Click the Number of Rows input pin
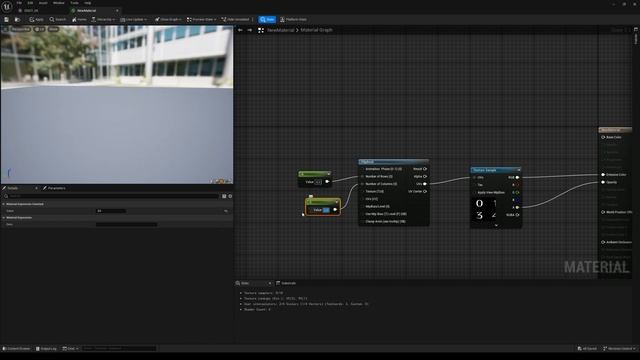640x360 pixels. 362,176
